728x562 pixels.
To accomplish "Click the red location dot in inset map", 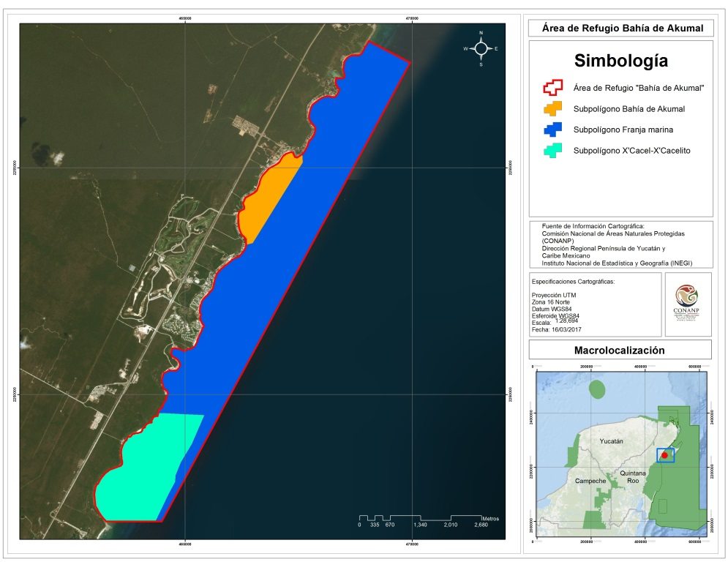I will (664, 455).
